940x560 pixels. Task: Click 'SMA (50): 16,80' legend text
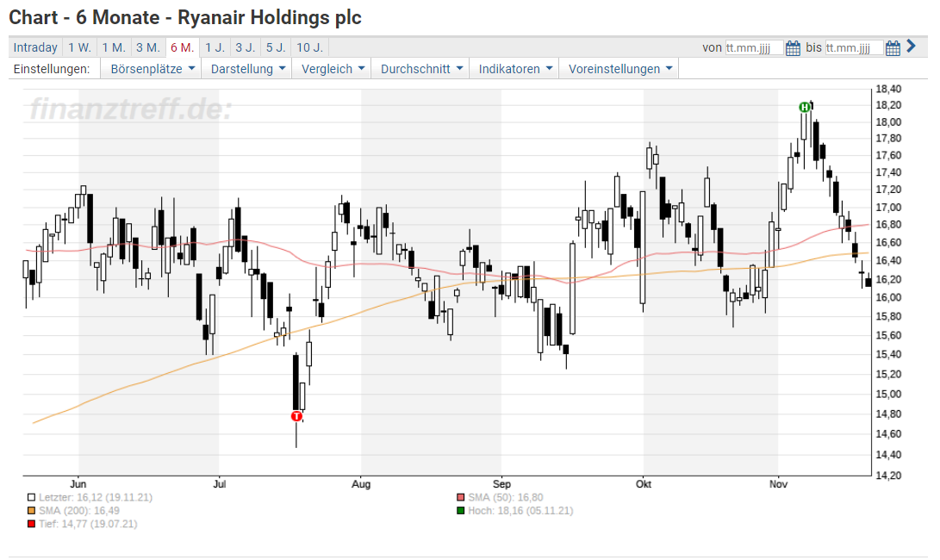click(506, 498)
